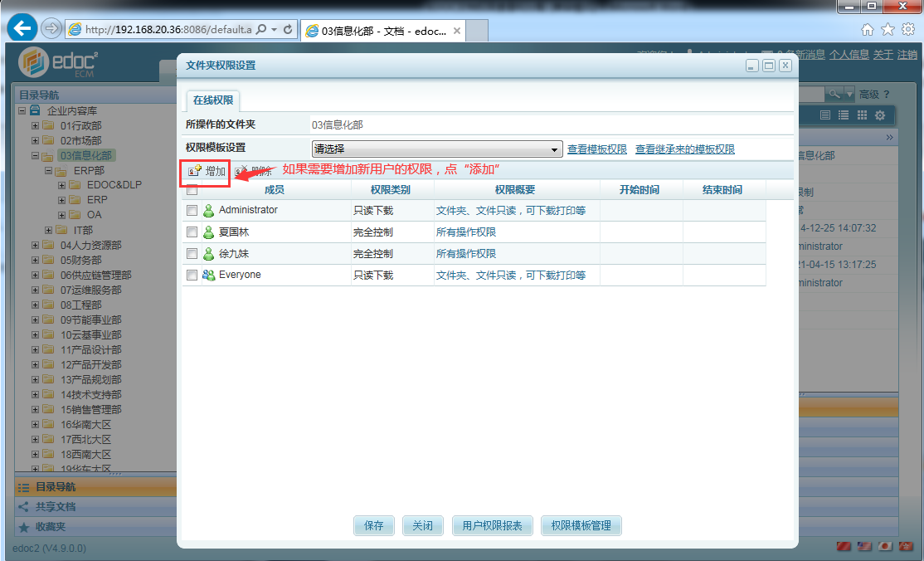
Task: Open the 权限模板设置 dropdown list
Action: click(x=436, y=149)
